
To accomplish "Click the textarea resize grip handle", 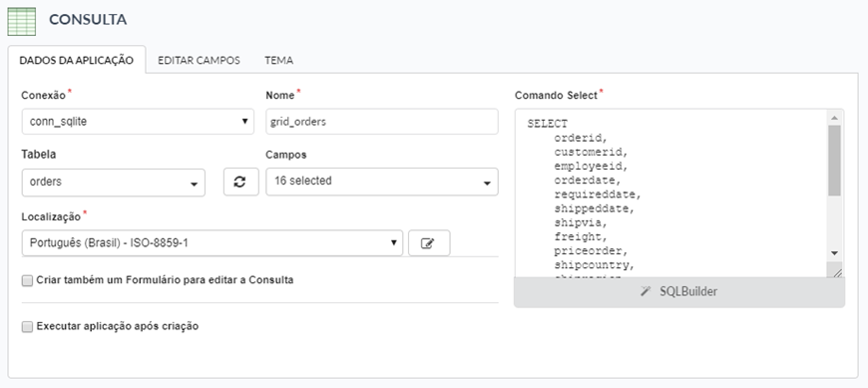I will tap(836, 270).
